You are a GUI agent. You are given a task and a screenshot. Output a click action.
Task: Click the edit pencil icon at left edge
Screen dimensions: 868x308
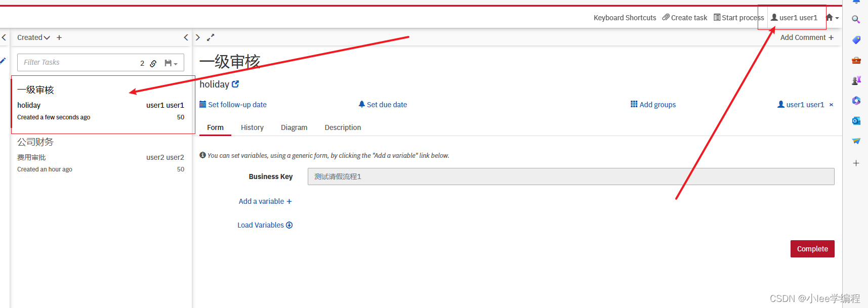(3, 61)
